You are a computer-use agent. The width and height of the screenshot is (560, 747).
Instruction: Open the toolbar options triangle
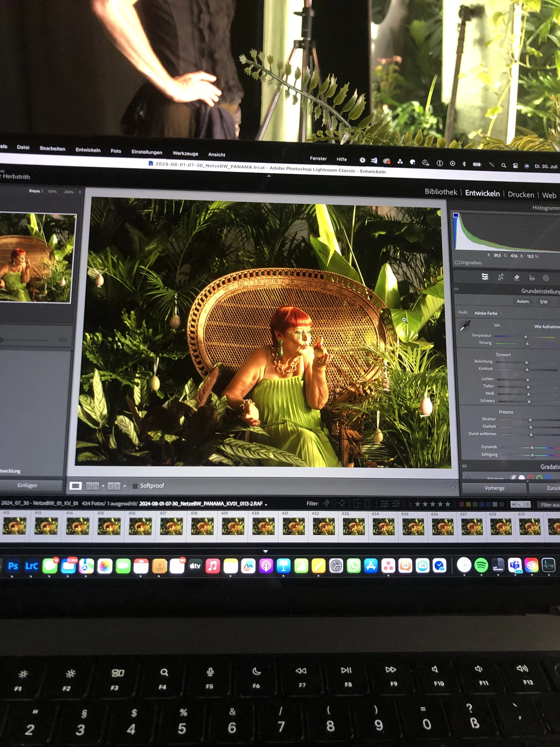pyautogui.click(x=453, y=488)
